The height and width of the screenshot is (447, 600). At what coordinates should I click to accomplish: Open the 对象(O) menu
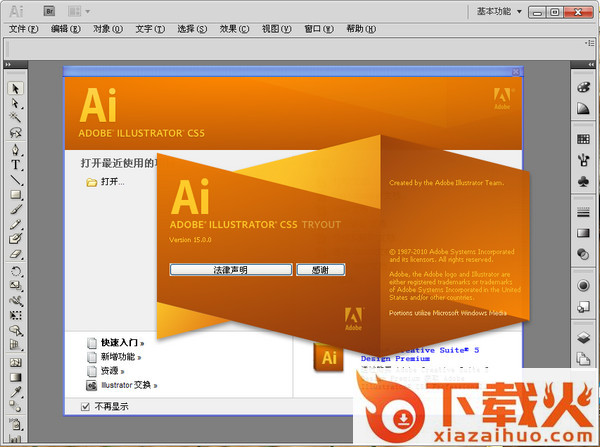click(108, 29)
